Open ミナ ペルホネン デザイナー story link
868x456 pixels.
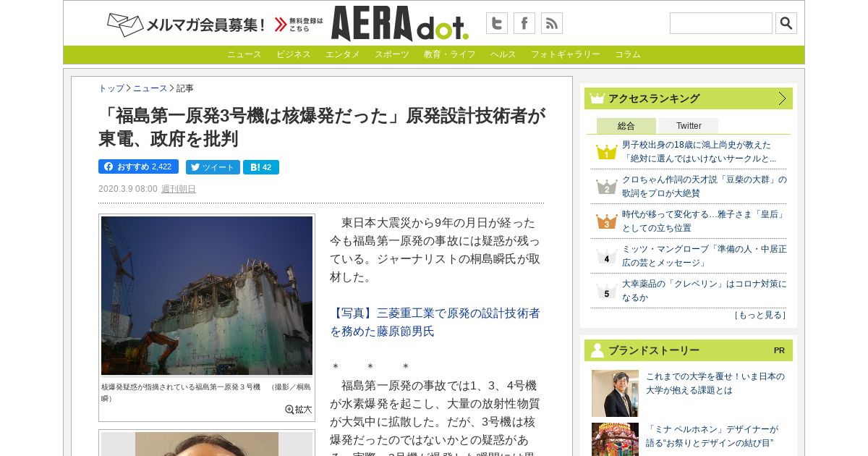point(712,436)
